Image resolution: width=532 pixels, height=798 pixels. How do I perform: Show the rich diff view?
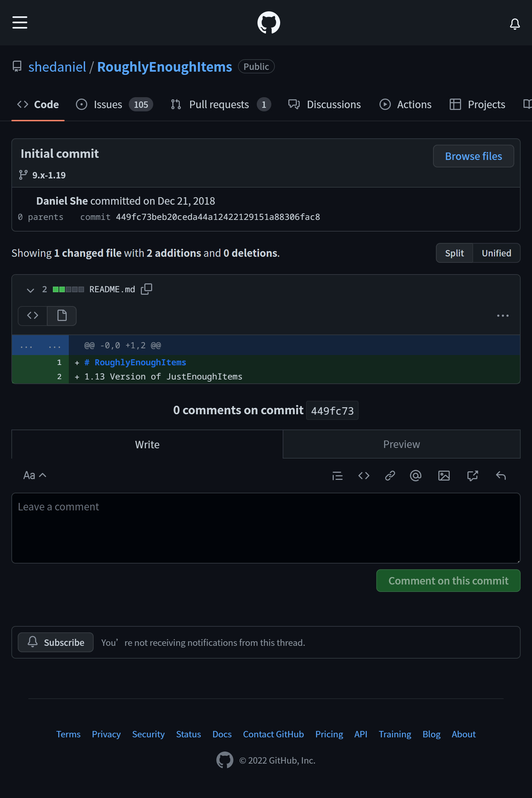point(62,315)
